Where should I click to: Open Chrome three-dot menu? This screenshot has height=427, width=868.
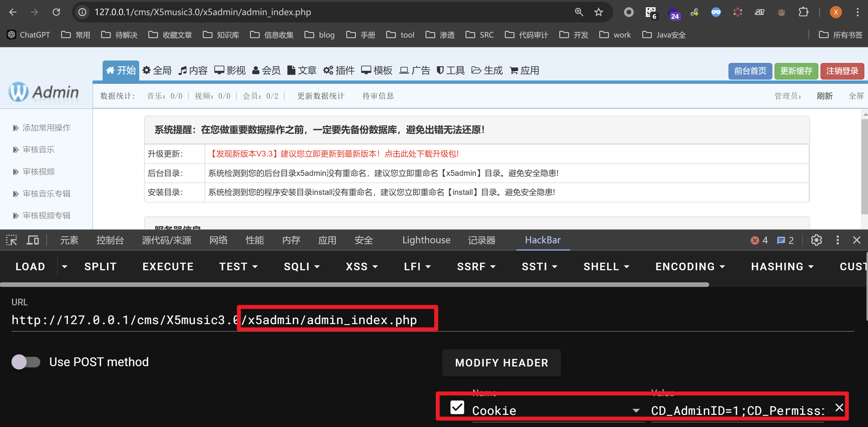click(x=857, y=12)
